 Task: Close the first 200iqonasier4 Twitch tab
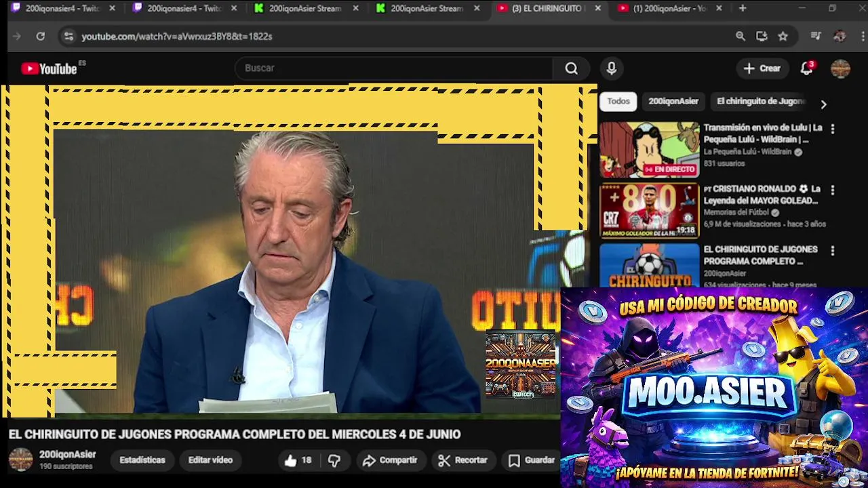[112, 9]
